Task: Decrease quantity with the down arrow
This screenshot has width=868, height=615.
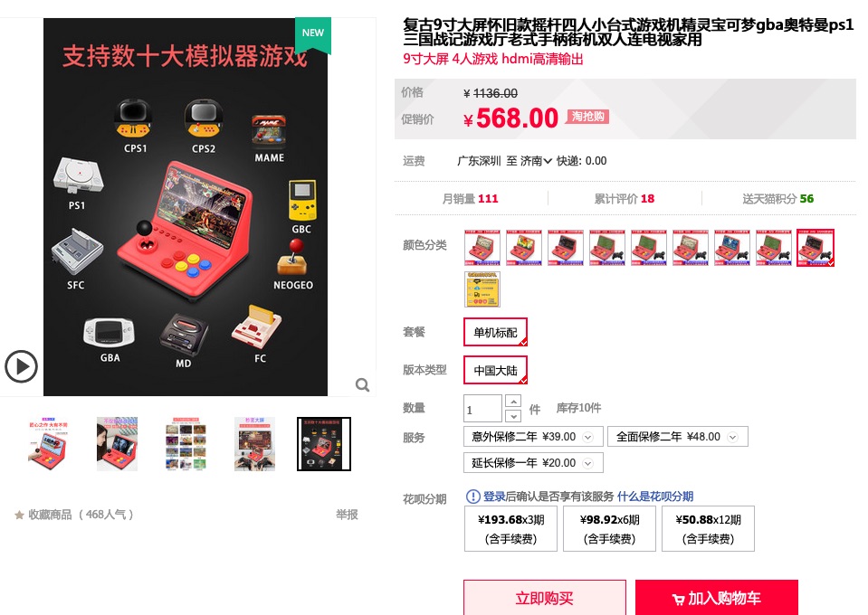Action: (514, 416)
